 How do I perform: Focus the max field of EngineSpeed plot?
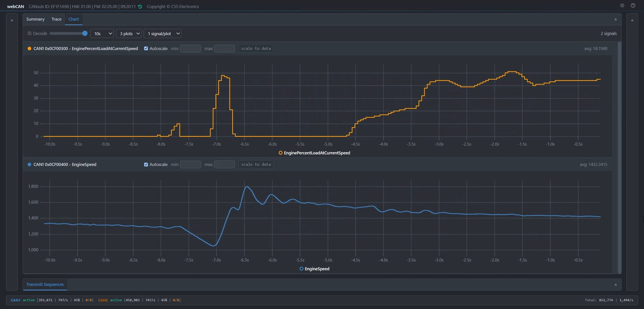[225, 165]
